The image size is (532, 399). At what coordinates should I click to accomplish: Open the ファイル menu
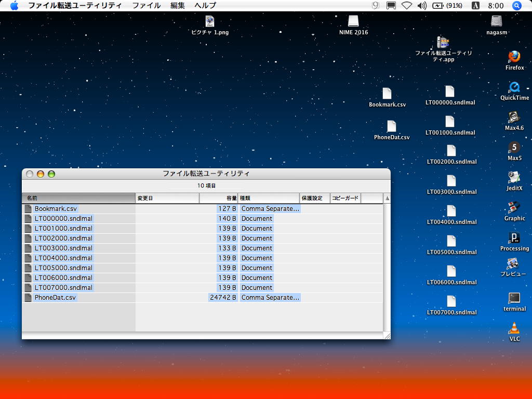(147, 6)
